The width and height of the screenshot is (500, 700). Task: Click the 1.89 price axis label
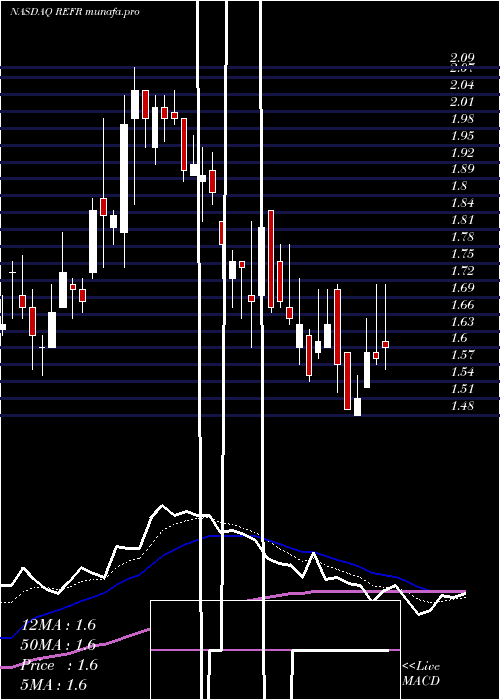(462, 169)
